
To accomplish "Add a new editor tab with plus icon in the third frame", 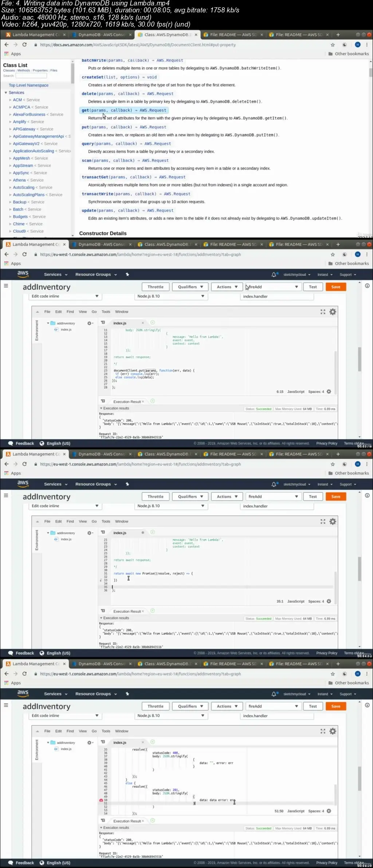I will pos(153,532).
